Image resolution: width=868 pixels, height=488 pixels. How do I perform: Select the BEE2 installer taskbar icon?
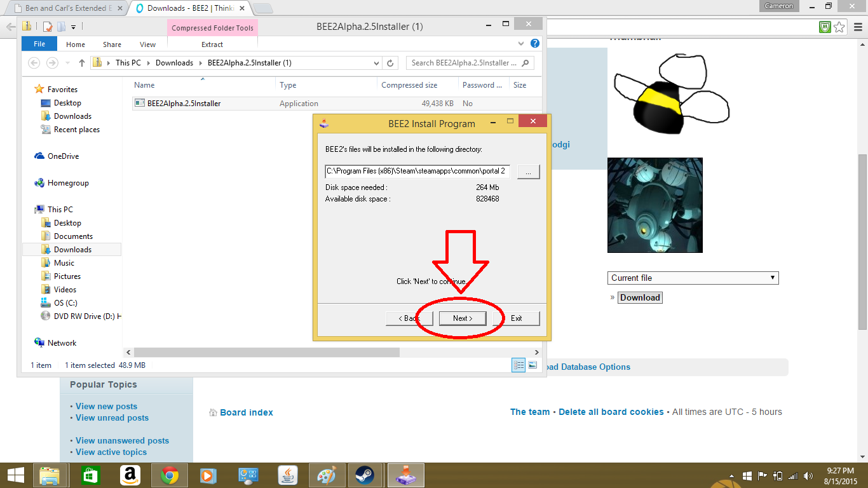[405, 475]
